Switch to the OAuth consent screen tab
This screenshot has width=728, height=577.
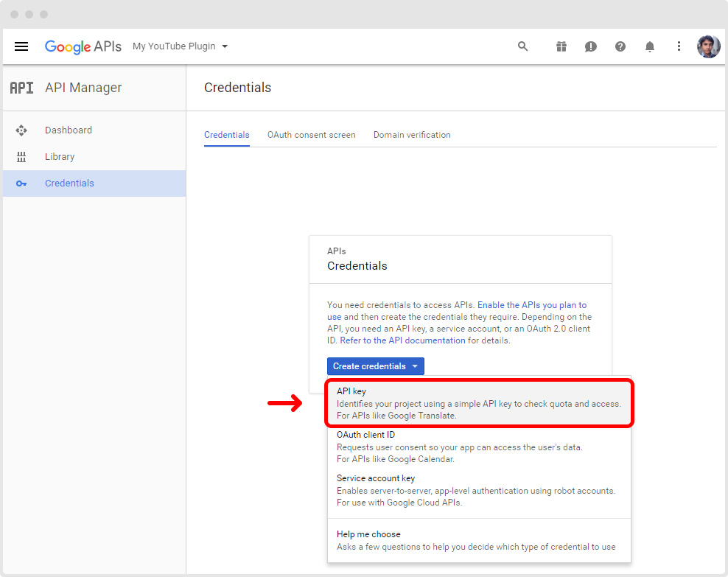[312, 135]
